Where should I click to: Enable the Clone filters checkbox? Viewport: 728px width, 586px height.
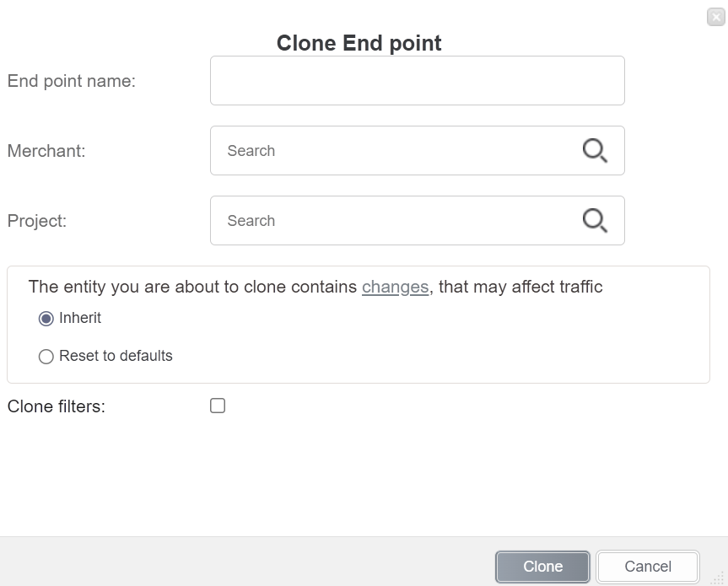pos(218,406)
